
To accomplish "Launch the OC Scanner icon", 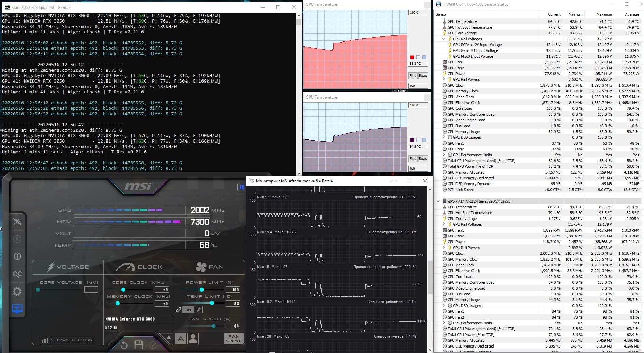I will (x=17, y=274).
